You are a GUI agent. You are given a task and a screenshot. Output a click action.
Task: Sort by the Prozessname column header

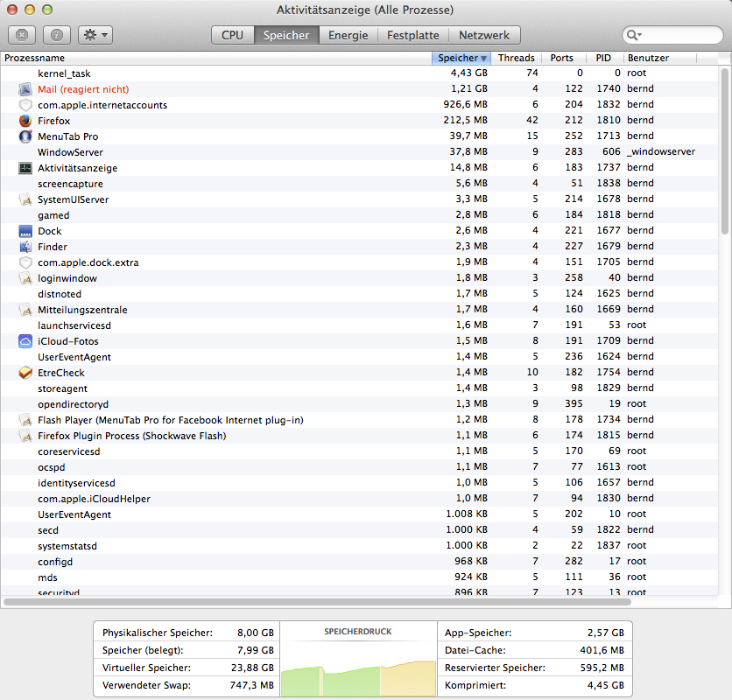coord(216,58)
